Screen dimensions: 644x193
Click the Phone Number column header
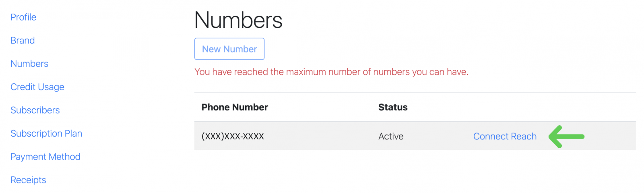(235, 107)
